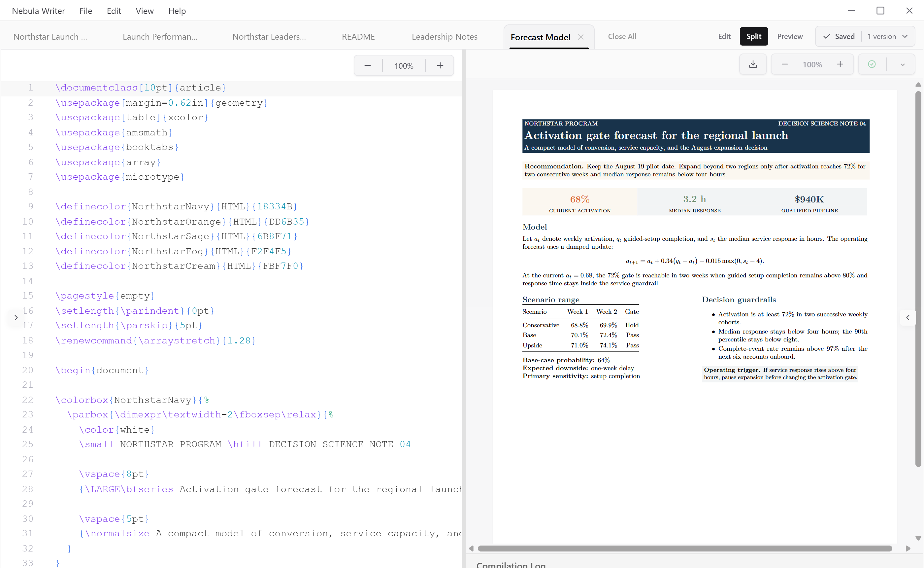Open the Nebula Writer app menu
Viewport: 924px width, 568px height.
pyautogui.click(x=38, y=11)
